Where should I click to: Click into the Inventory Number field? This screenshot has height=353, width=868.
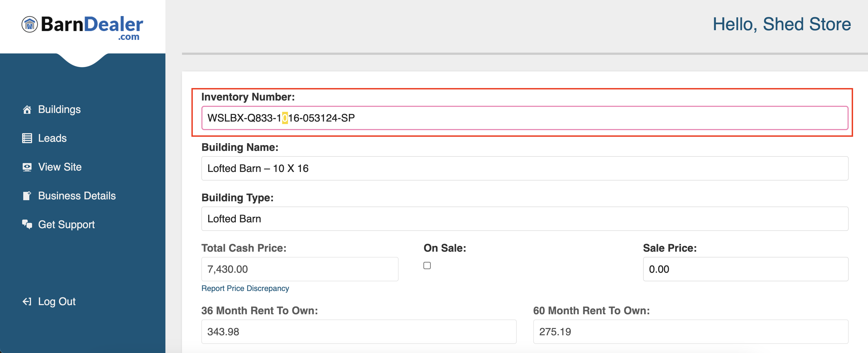[524, 118]
